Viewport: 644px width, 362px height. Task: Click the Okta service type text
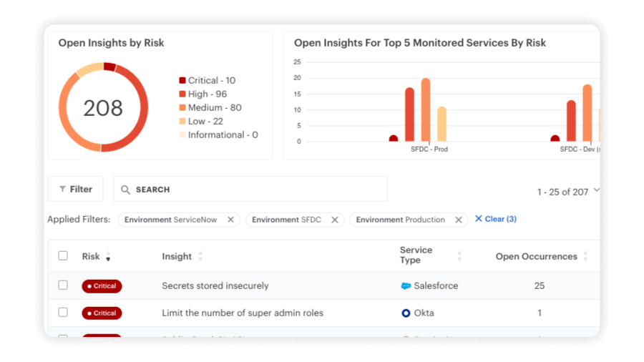pyautogui.click(x=424, y=313)
